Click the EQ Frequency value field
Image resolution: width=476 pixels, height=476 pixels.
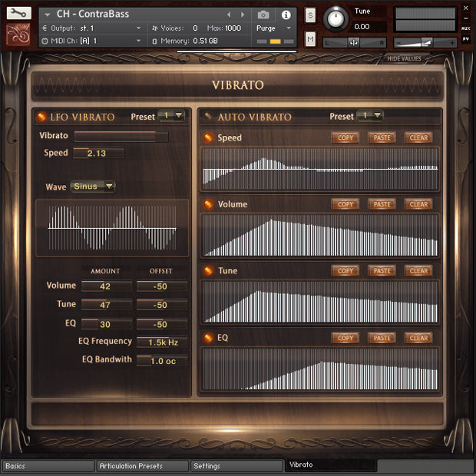162,342
